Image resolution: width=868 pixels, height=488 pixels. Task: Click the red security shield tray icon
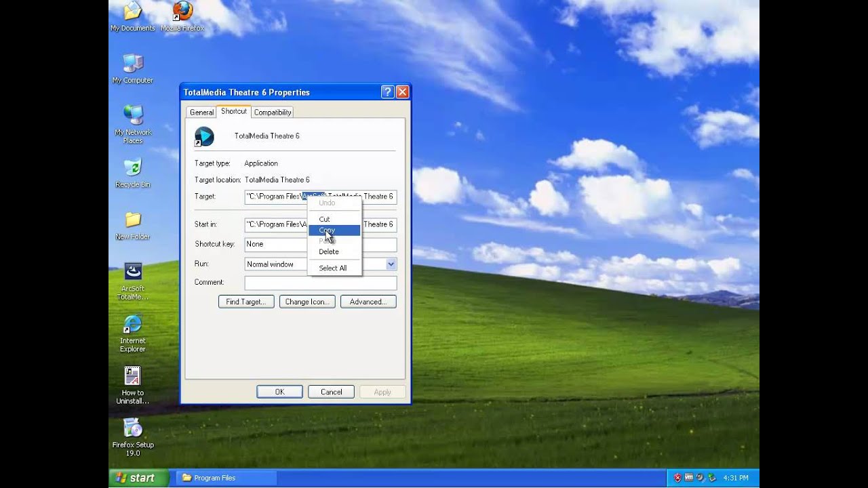click(677, 478)
